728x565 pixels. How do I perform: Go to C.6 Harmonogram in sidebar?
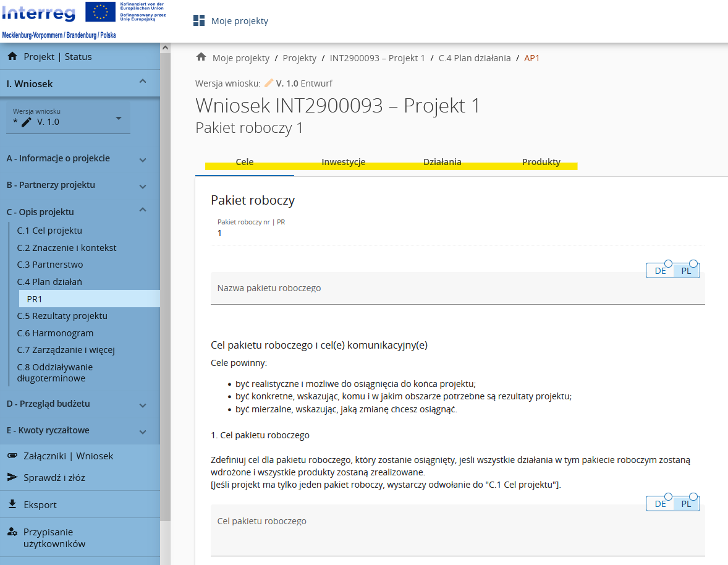(55, 333)
